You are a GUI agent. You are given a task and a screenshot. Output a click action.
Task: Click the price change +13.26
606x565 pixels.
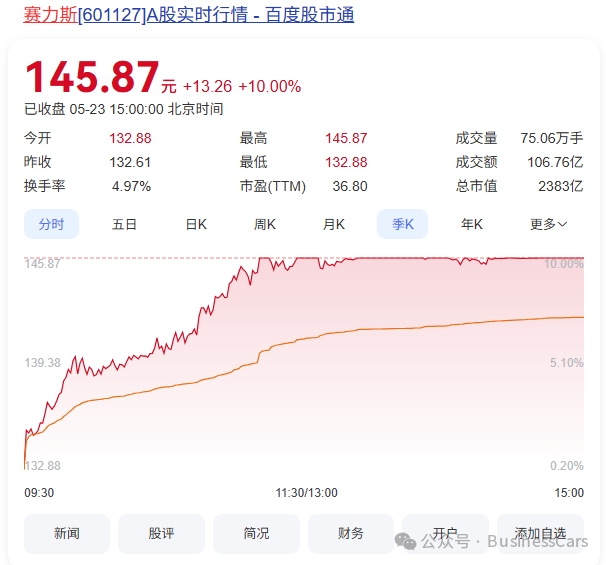tap(207, 87)
